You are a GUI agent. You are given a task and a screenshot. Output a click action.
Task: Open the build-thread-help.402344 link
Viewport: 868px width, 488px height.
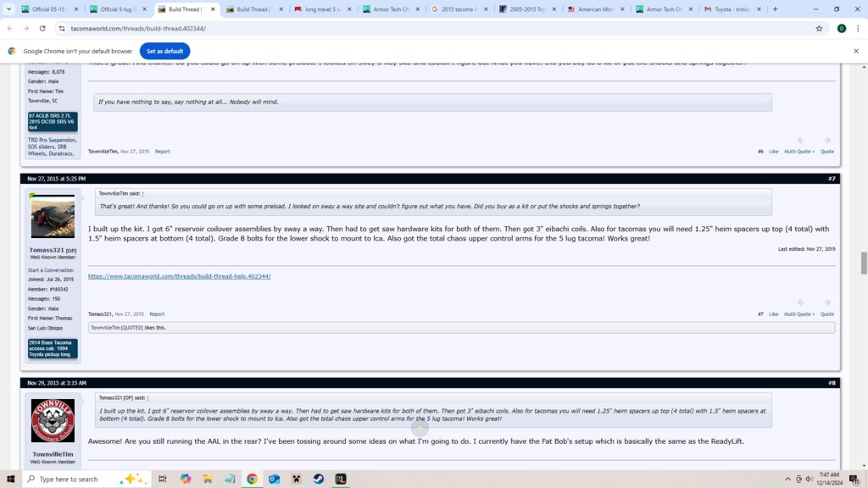[x=180, y=276]
